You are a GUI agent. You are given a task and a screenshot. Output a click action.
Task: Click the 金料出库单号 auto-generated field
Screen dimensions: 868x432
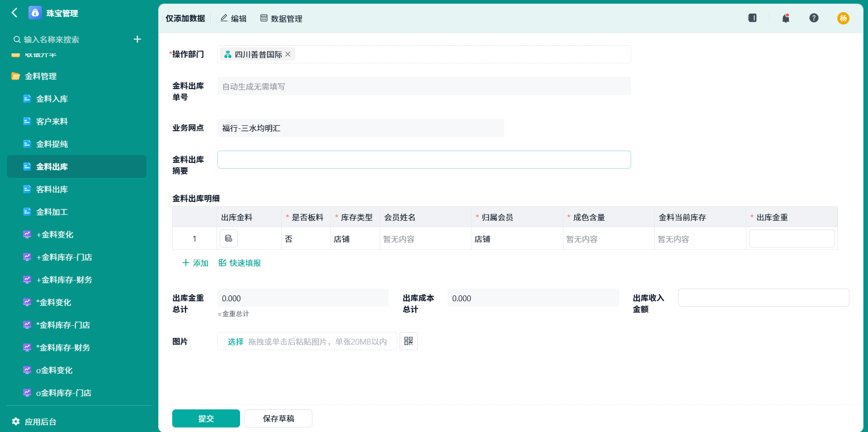[x=424, y=86]
